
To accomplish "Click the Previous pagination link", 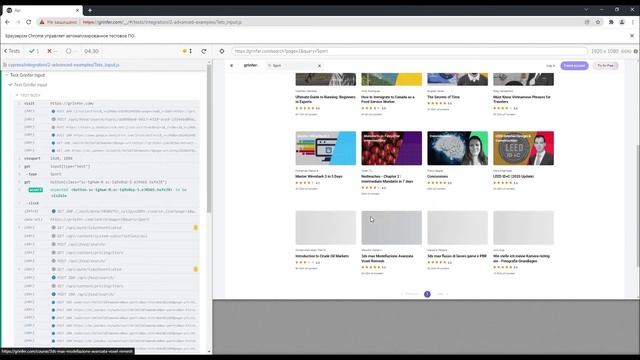I will (410, 294).
